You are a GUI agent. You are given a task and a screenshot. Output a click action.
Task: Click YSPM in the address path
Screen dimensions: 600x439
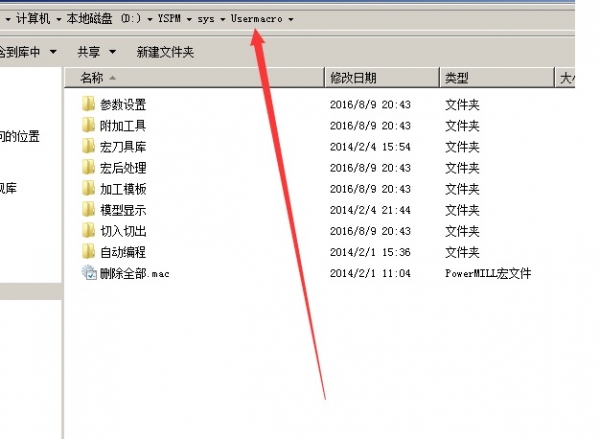click(x=169, y=18)
